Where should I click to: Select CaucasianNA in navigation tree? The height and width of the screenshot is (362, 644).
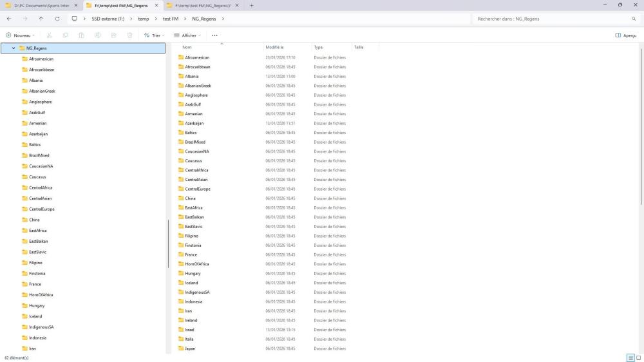41,166
